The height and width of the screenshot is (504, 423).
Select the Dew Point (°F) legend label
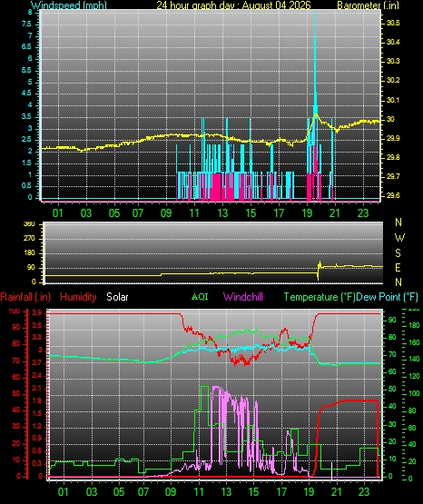387,297
